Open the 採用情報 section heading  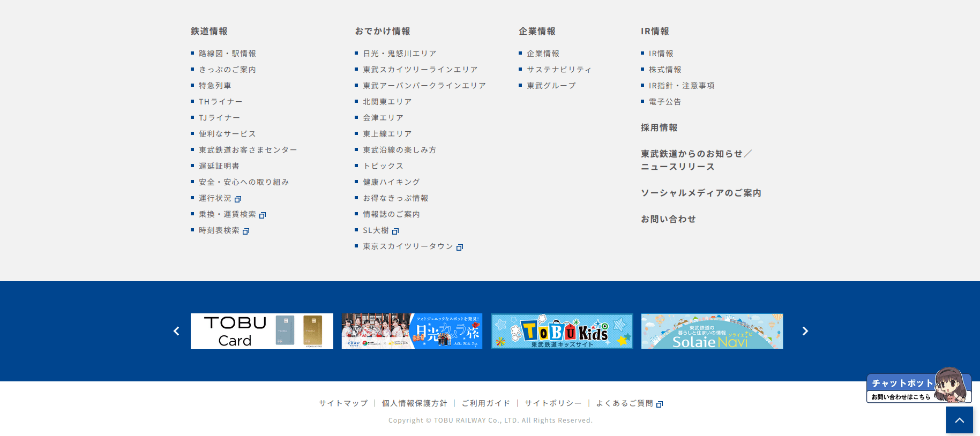[x=659, y=127]
